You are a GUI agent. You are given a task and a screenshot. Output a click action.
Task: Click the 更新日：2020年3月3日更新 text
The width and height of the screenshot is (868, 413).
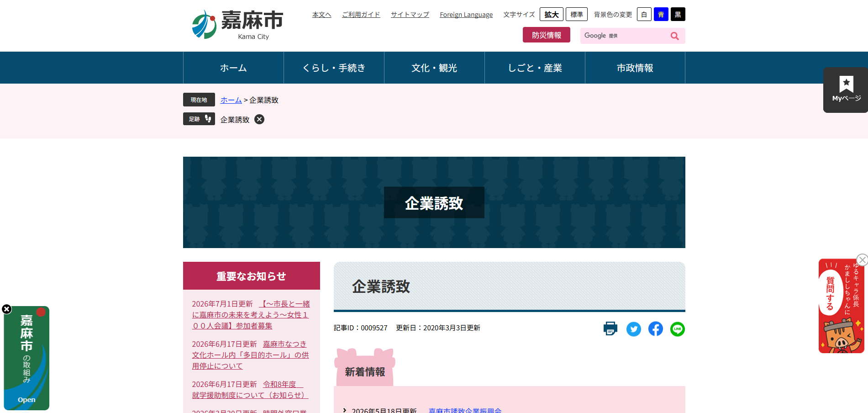[438, 328]
